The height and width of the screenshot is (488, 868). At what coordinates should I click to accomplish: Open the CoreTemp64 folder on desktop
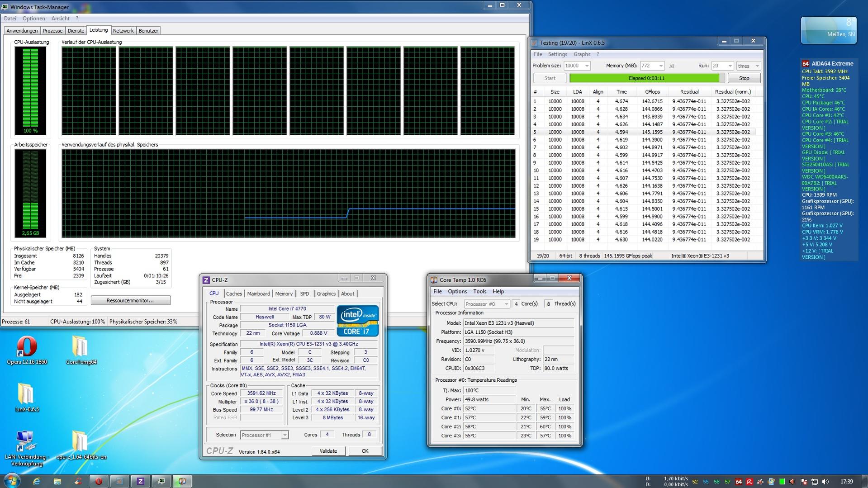click(x=81, y=350)
